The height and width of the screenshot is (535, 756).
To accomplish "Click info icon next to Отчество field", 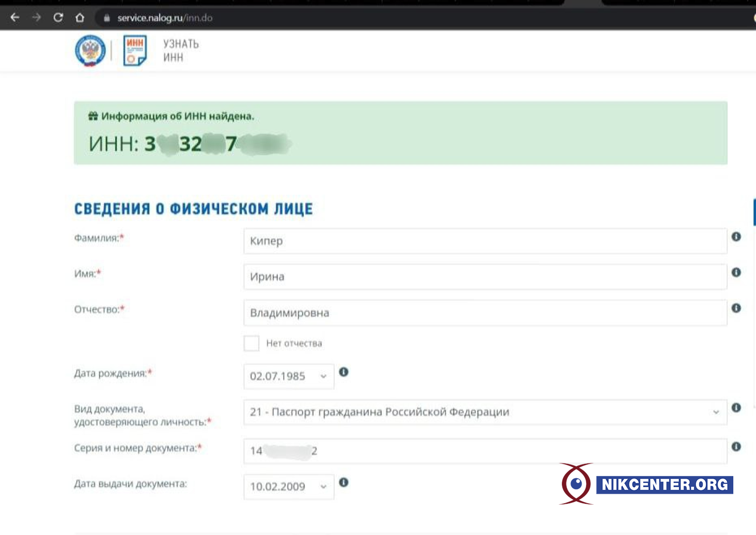I will (736, 308).
